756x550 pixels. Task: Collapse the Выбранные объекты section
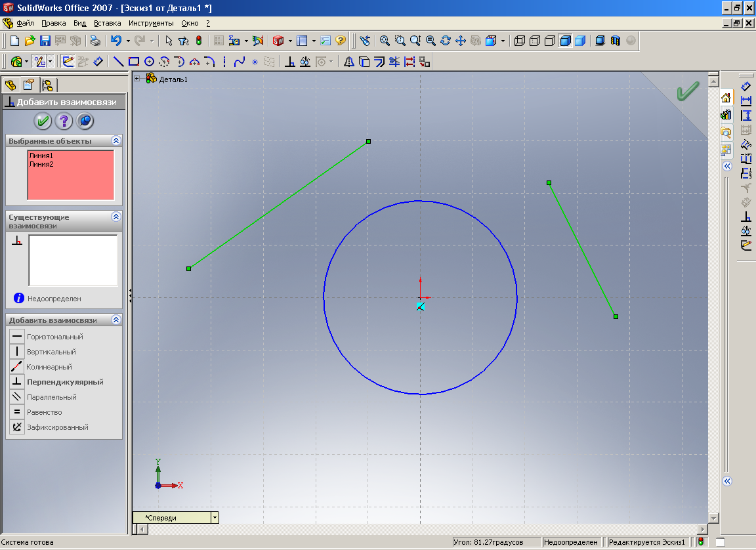tap(116, 140)
